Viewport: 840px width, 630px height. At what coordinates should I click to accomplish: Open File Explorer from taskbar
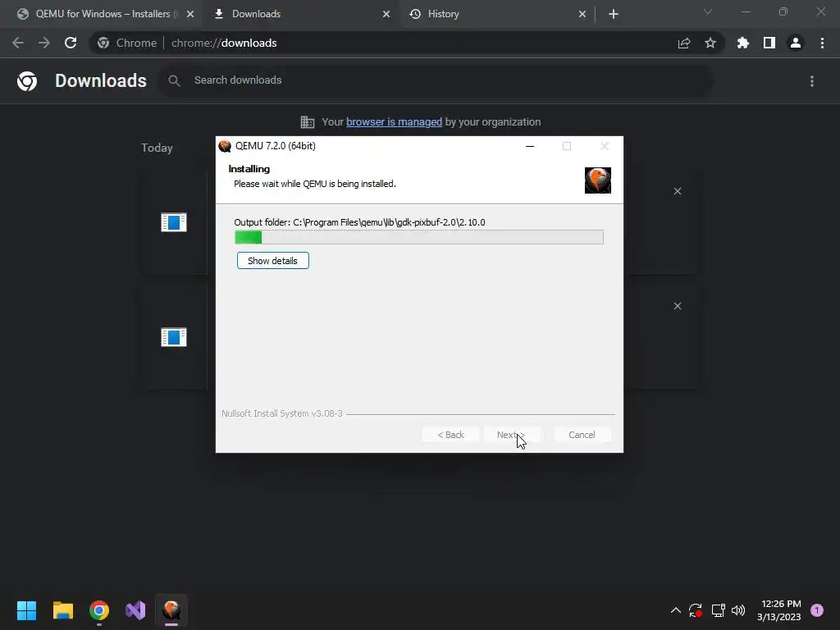pos(62,610)
